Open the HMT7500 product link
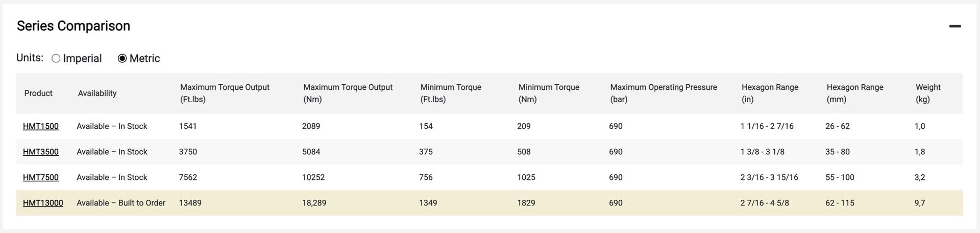980x233 pixels. pyautogui.click(x=41, y=177)
